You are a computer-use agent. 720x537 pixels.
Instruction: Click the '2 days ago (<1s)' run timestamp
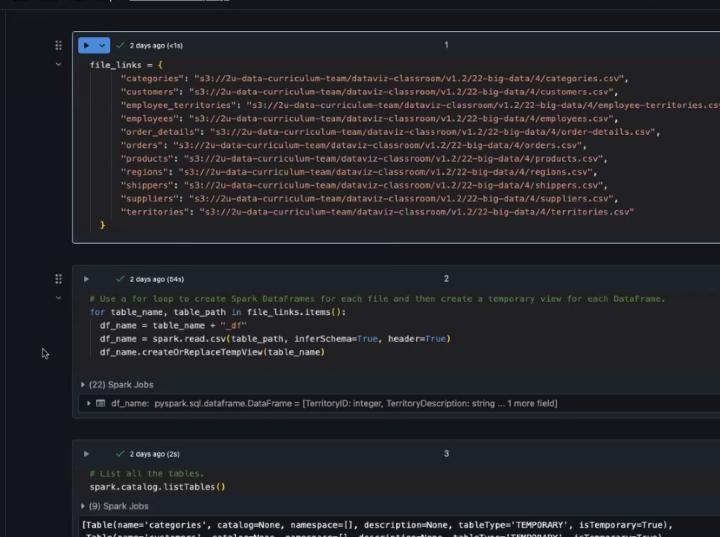156,45
